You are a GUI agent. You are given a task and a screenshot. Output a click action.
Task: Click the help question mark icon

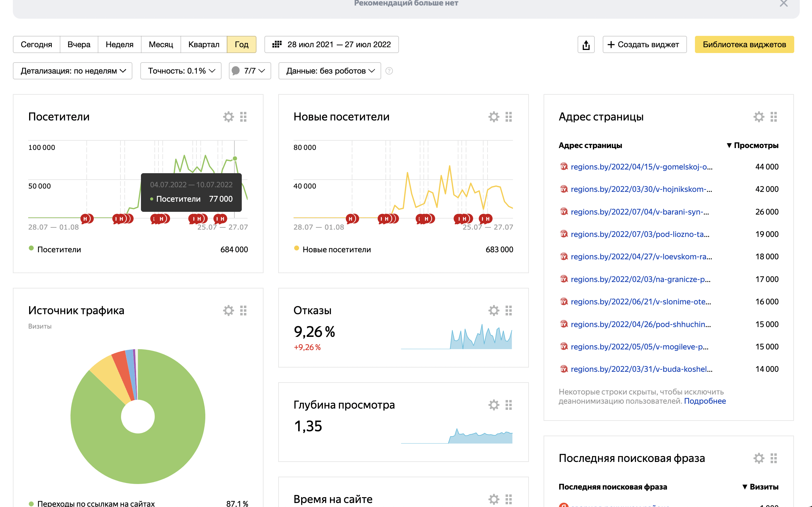(389, 71)
